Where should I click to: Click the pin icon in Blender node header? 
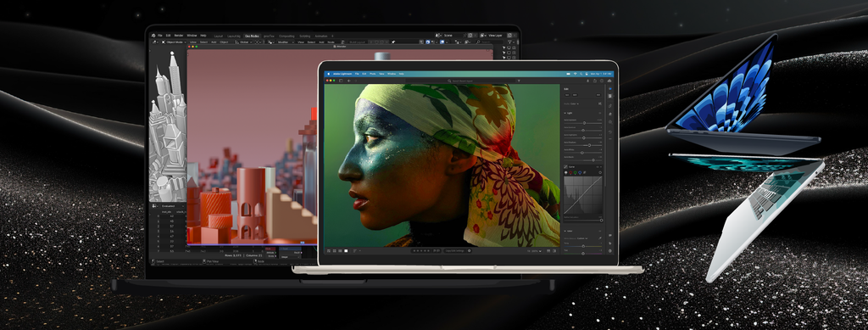pos(393,42)
